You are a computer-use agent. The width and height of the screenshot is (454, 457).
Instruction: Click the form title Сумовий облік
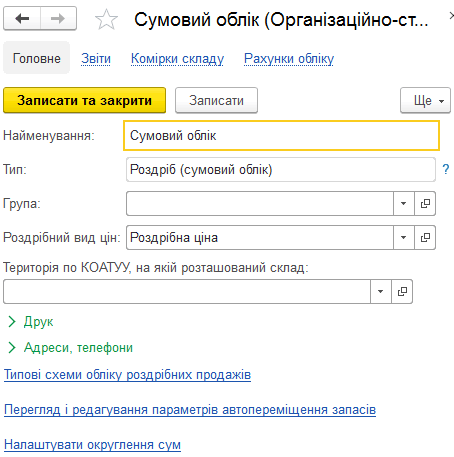pyautogui.click(x=281, y=20)
